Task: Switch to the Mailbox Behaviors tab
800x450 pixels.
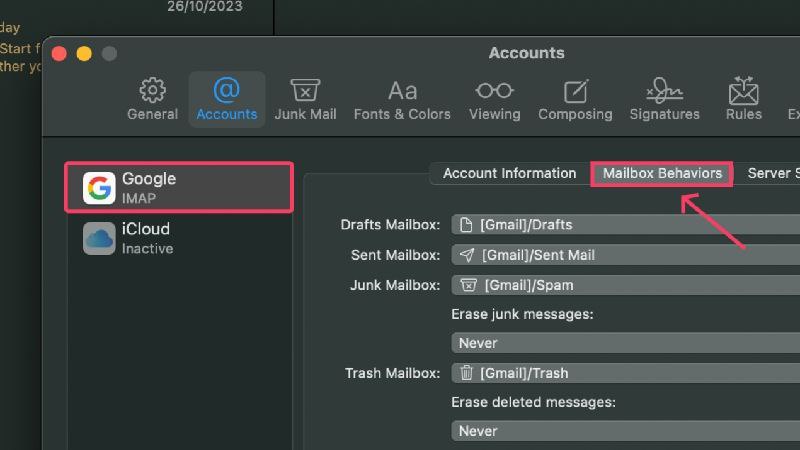Action: pyautogui.click(x=662, y=173)
